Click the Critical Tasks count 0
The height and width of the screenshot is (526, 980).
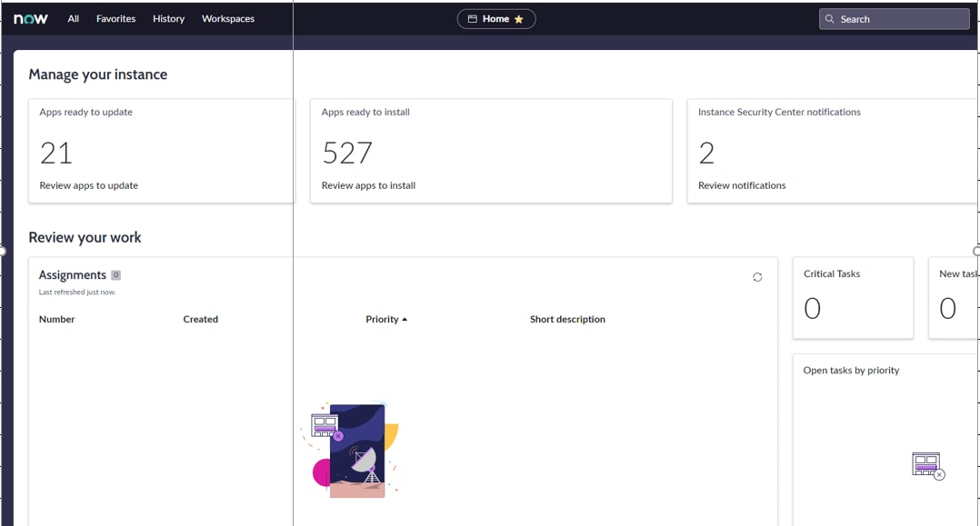pos(813,309)
